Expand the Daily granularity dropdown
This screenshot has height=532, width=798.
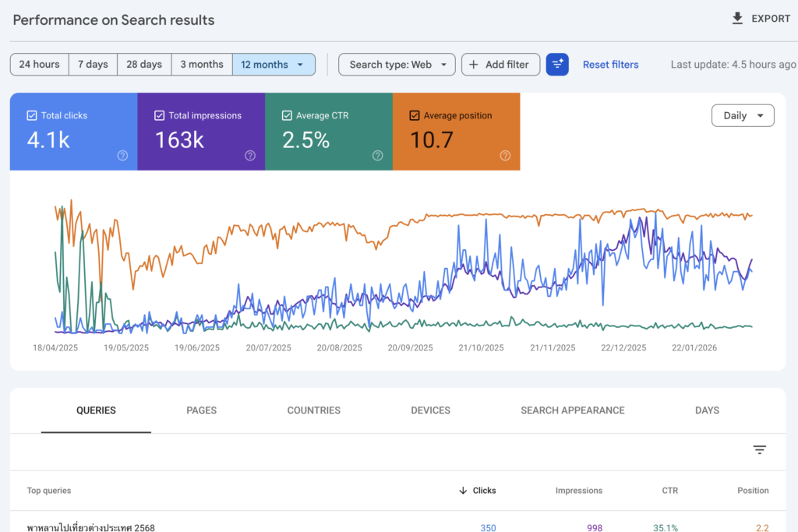tap(742, 115)
